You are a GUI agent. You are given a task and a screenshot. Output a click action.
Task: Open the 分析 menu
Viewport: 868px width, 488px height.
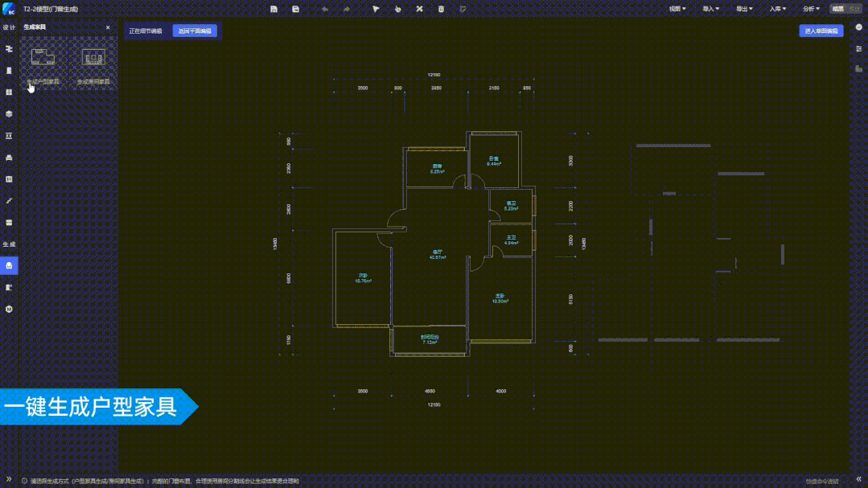point(811,9)
